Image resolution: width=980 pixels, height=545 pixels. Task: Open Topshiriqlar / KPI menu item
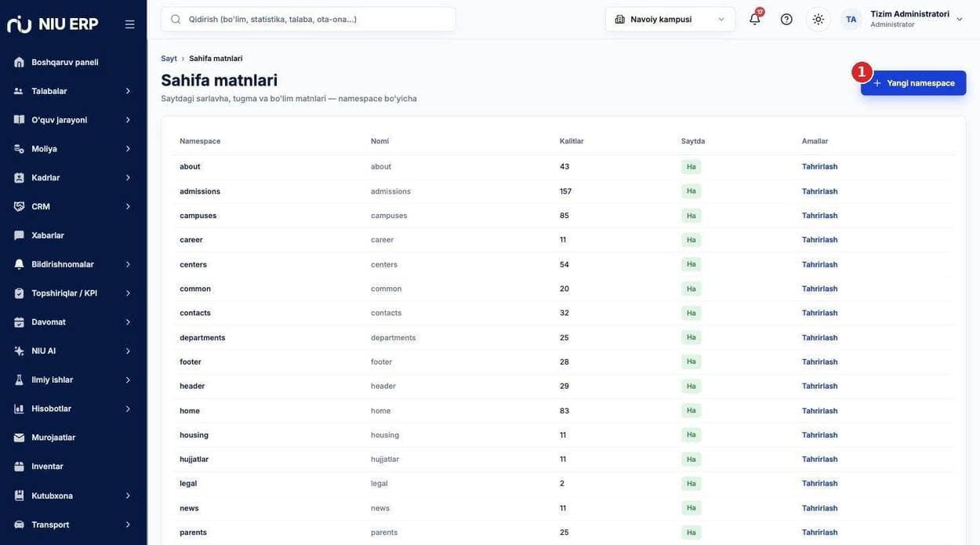(73, 293)
